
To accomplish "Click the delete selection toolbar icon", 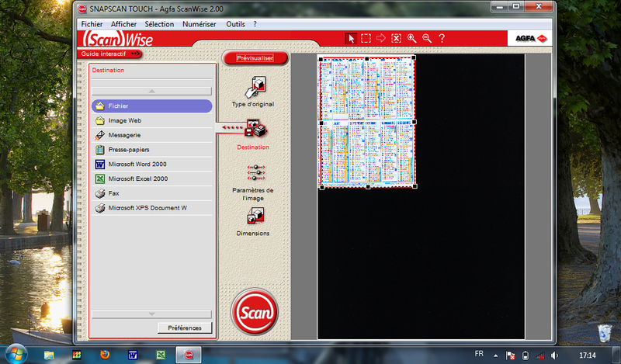I will (396, 38).
